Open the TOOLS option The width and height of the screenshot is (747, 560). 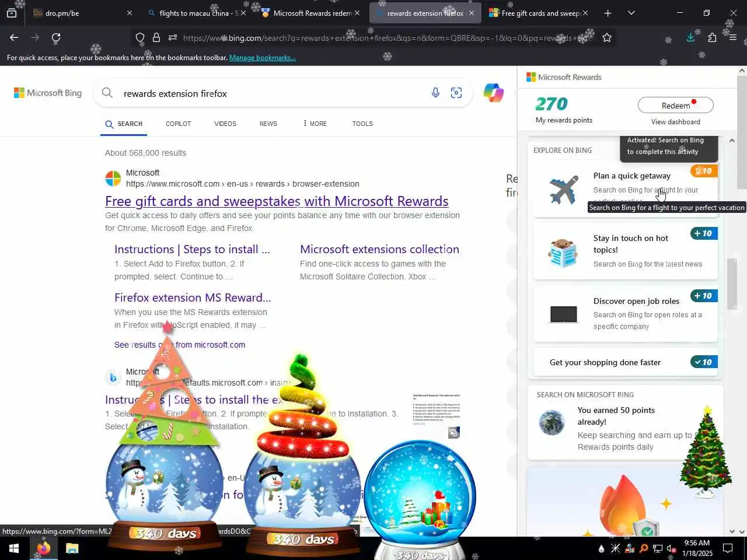(x=362, y=124)
